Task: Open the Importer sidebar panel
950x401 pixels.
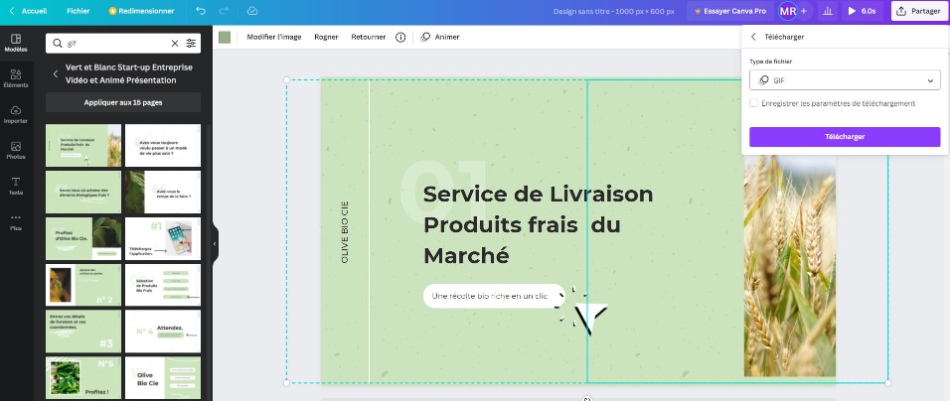Action: (16, 114)
